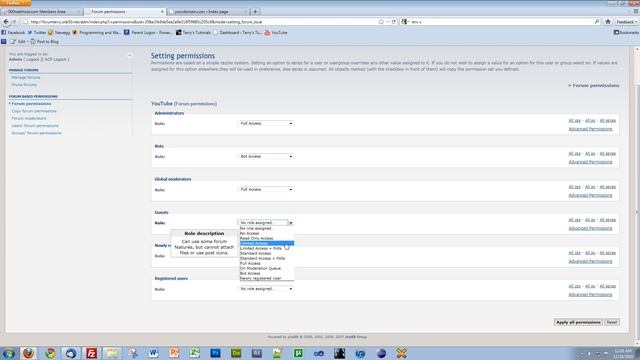This screenshot has height=360, width=640.
Task: Click the Reset button
Action: [612, 322]
